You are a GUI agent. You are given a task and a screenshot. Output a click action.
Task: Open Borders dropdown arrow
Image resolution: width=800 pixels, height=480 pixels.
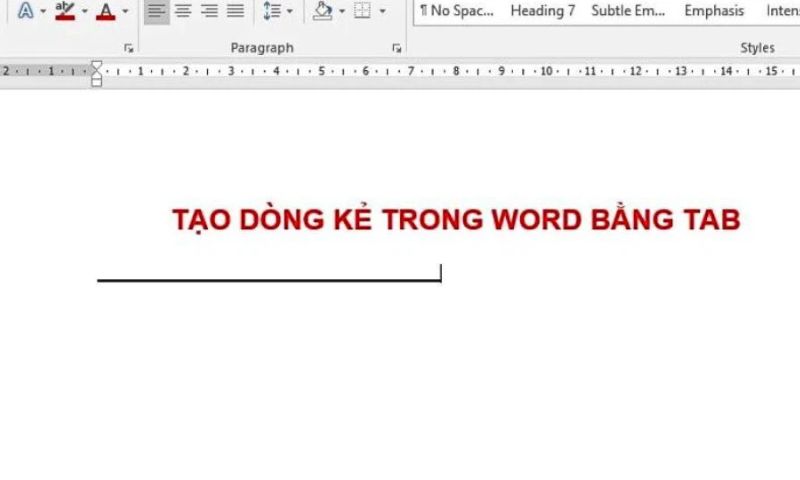[382, 11]
